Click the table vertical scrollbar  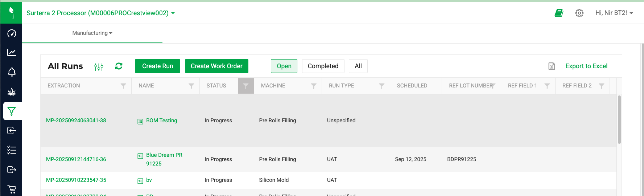point(619,120)
